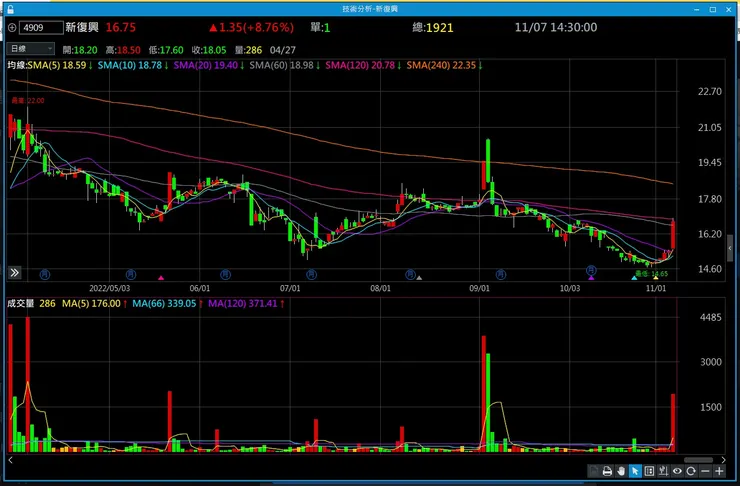This screenshot has width=740, height=486.
Task: Click the SMA(10) 18.78 legend label
Action: (x=130, y=66)
